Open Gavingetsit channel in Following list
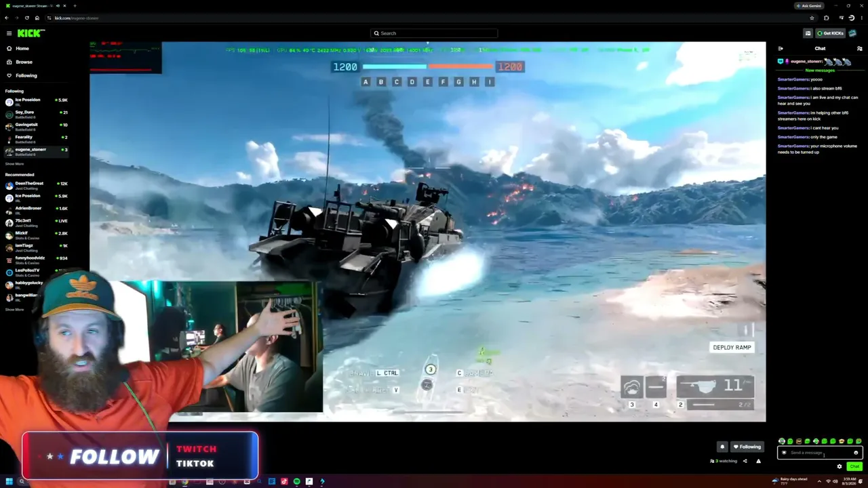The width and height of the screenshot is (868, 488). (x=37, y=126)
